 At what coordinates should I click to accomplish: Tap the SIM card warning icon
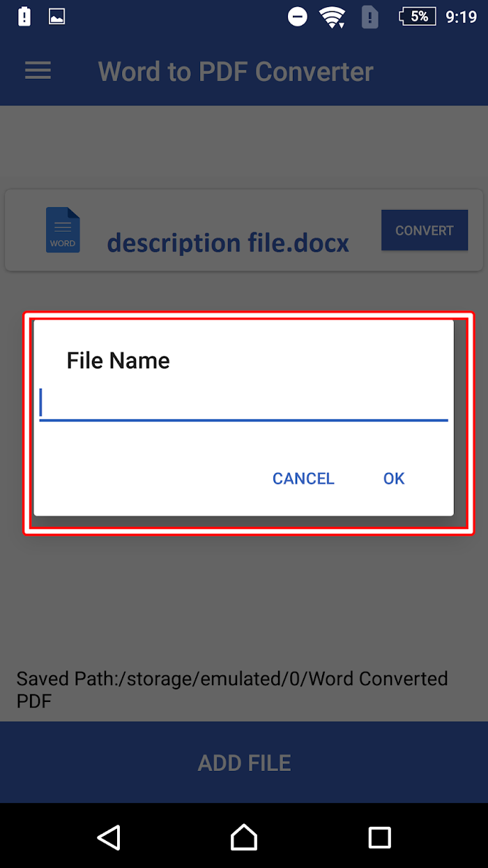click(x=369, y=17)
